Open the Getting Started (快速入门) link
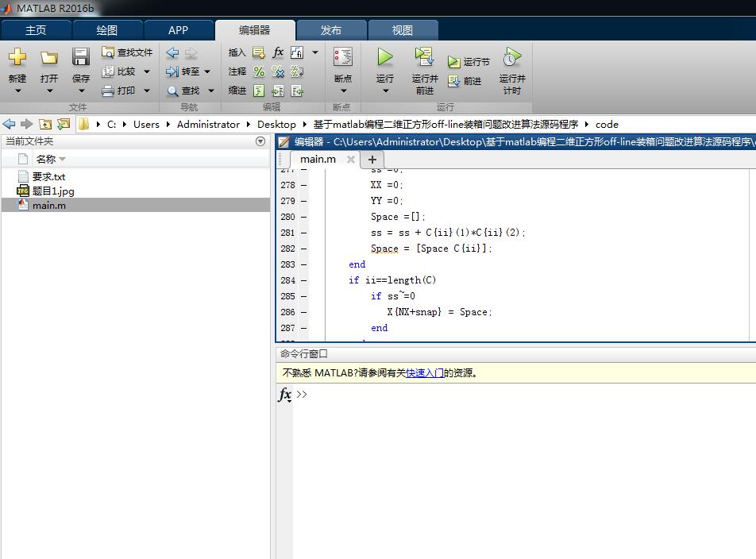This screenshot has height=559, width=756. pyautogui.click(x=425, y=373)
